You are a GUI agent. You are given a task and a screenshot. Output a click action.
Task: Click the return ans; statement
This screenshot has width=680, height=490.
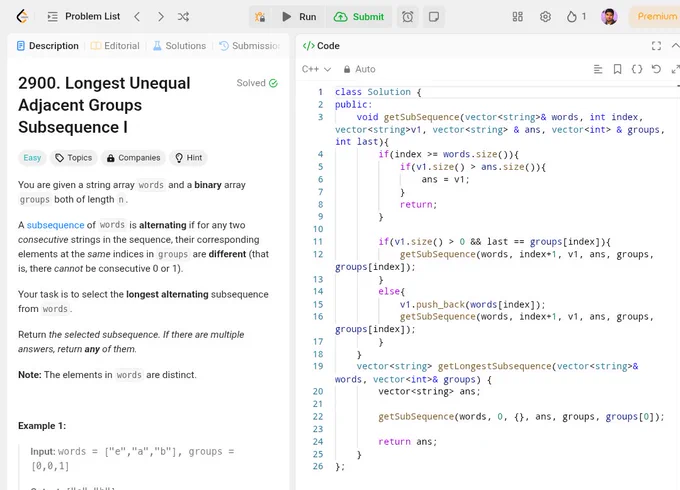[408, 441]
